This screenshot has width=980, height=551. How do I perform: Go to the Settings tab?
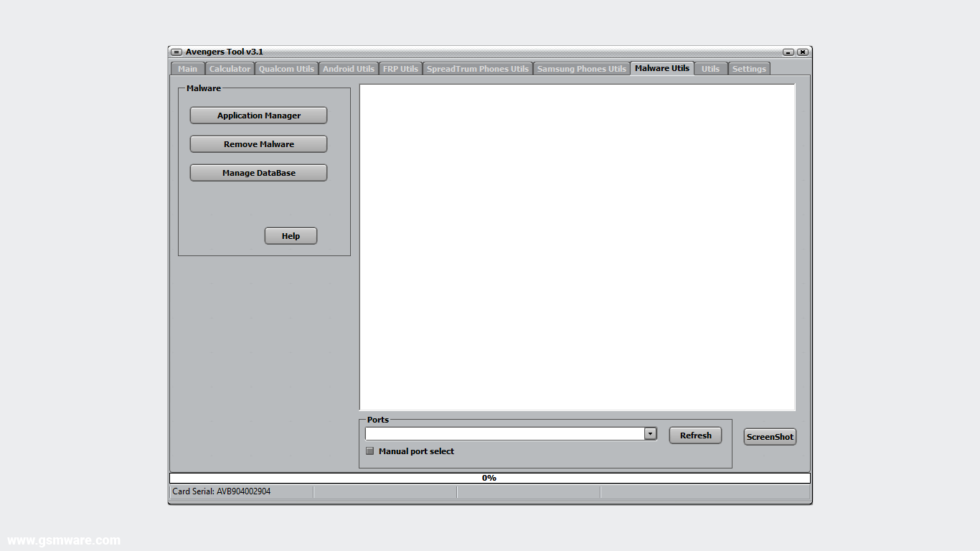[x=749, y=68]
